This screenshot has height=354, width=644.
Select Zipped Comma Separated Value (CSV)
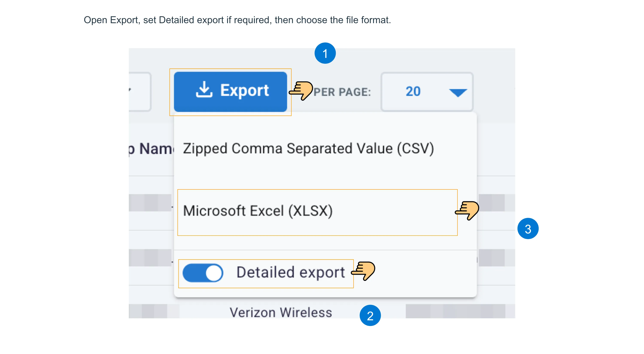click(x=308, y=148)
